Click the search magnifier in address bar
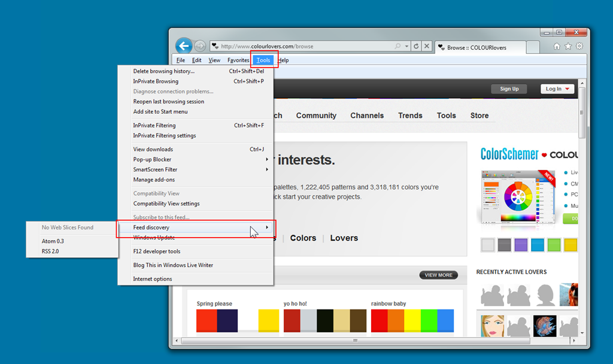The width and height of the screenshot is (613, 364). tap(397, 46)
